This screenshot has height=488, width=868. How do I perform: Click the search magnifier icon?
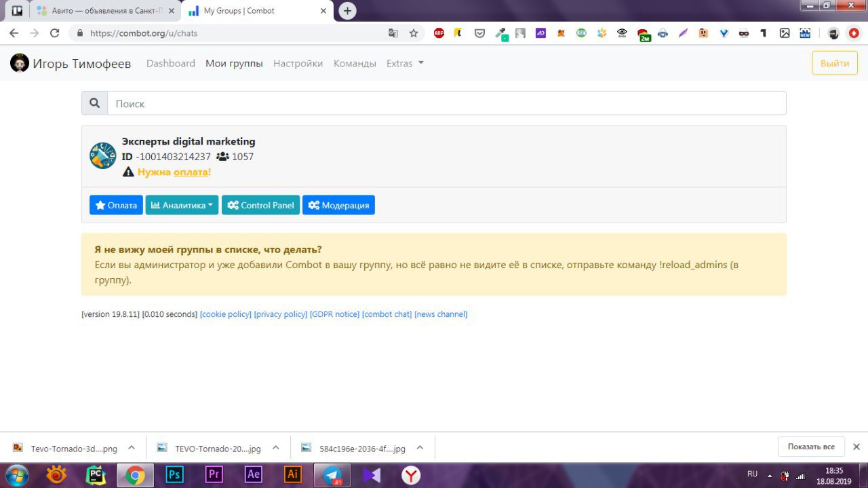click(x=95, y=103)
